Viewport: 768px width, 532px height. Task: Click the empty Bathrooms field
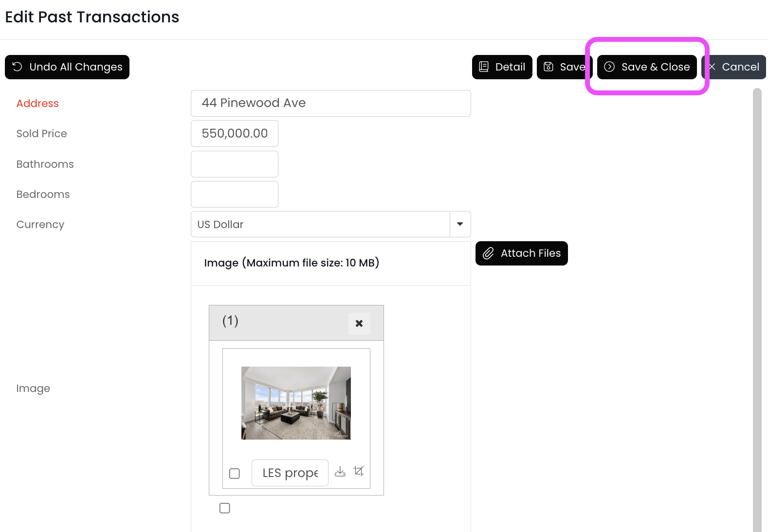point(234,164)
